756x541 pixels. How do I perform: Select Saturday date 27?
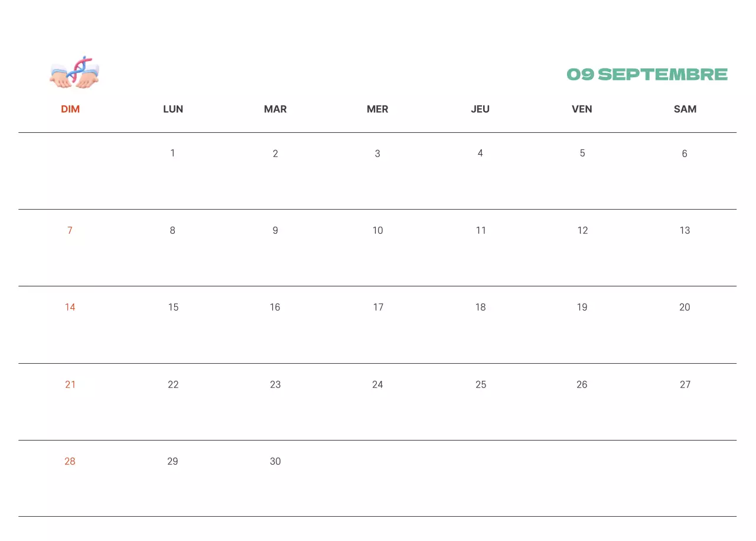[x=685, y=384]
